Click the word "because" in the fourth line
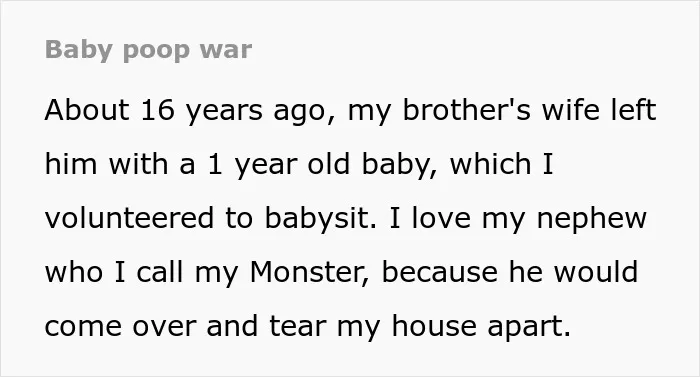Viewport: 700px width, 377px height. [x=439, y=272]
